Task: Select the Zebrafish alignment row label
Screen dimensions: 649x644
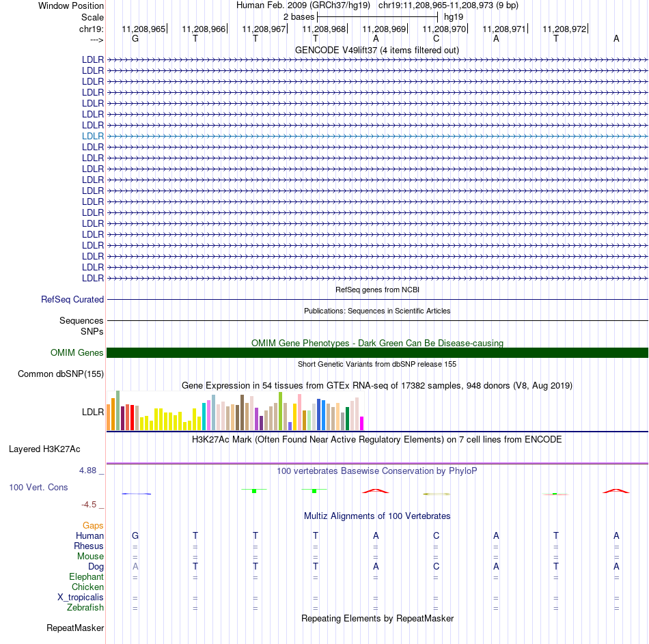Action: click(85, 607)
